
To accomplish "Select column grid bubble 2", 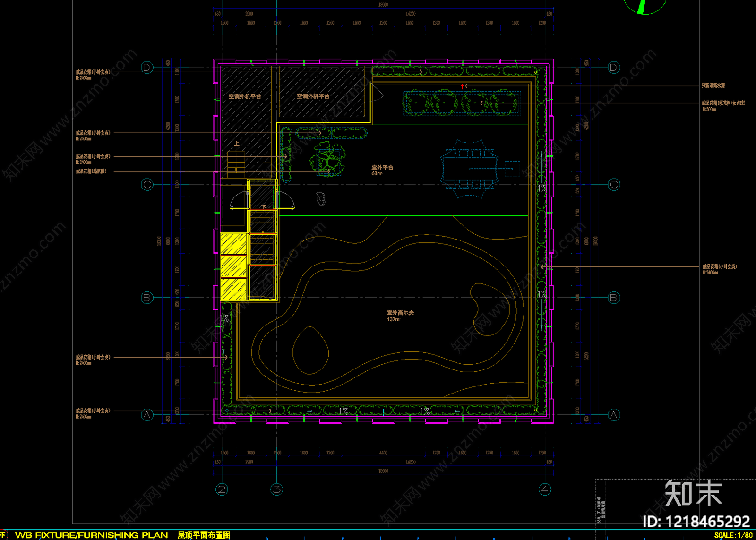I will pos(222,489).
